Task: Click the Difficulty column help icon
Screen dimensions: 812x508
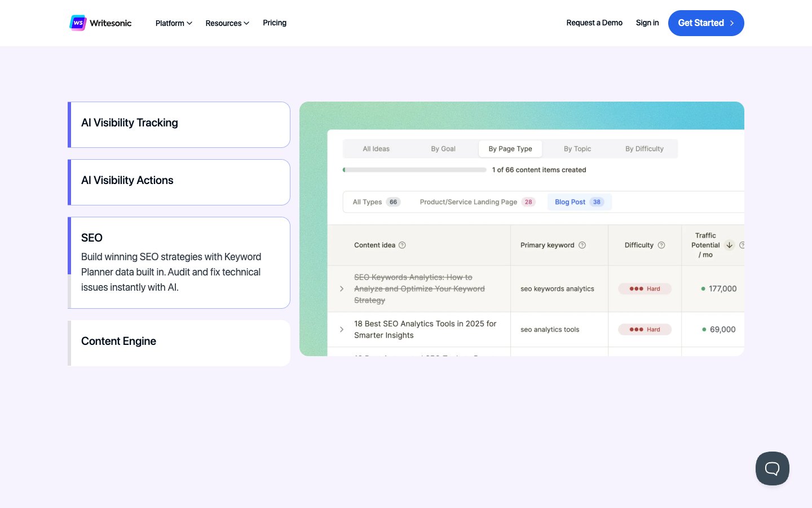Action: click(661, 245)
